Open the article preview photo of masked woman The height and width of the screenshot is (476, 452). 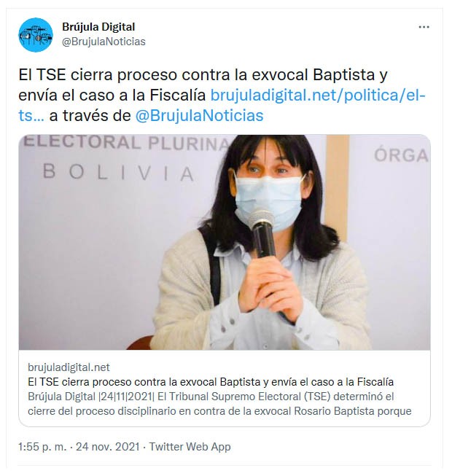click(x=225, y=242)
